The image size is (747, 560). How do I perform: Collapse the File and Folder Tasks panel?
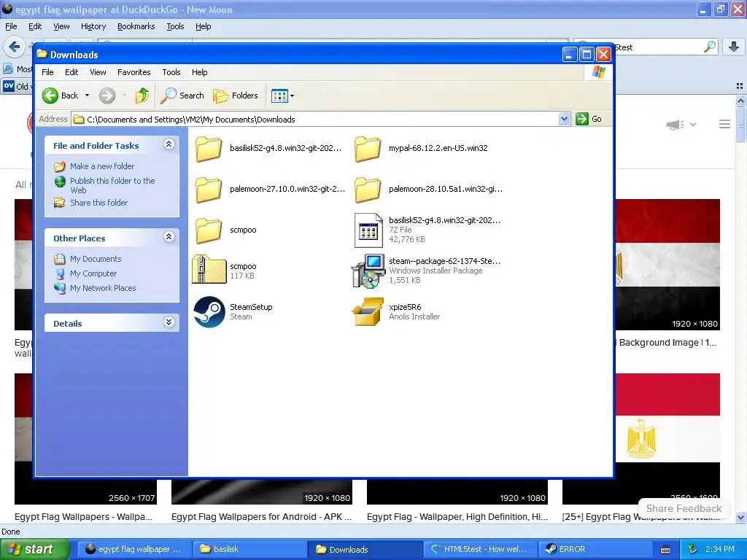click(169, 144)
